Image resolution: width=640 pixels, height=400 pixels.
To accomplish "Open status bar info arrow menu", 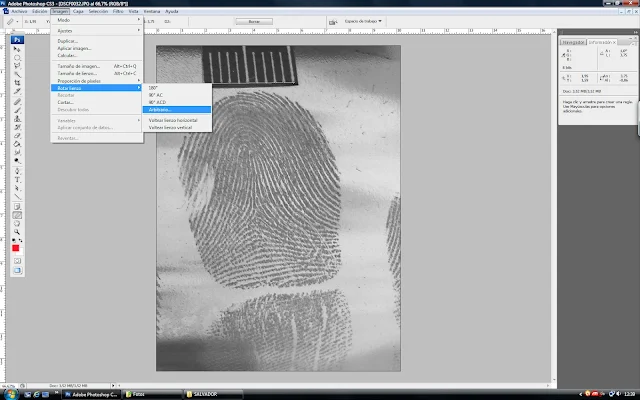I will [x=113, y=385].
